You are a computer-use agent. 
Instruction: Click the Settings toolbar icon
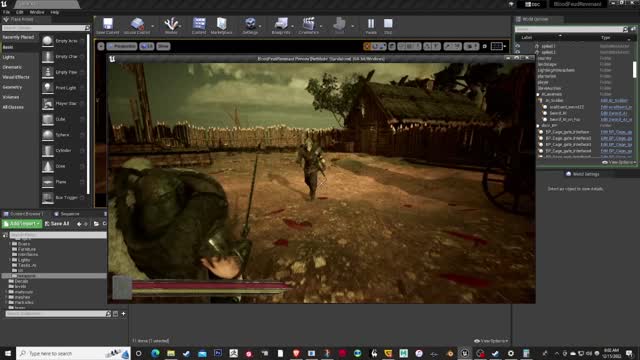click(x=250, y=23)
